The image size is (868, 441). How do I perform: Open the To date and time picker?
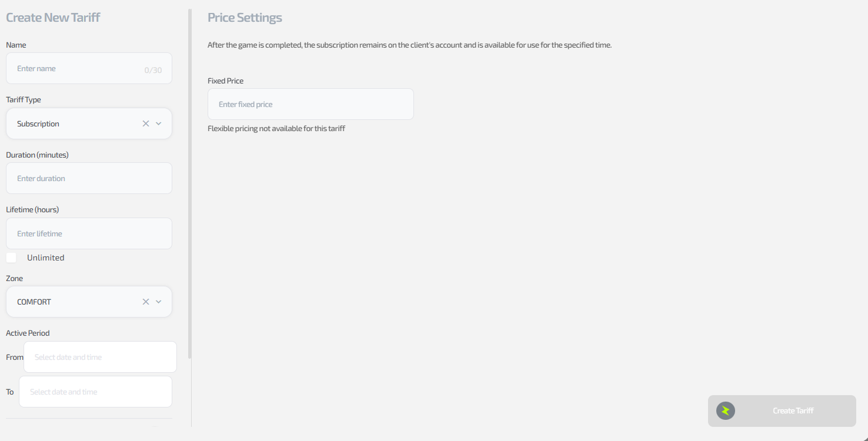[95, 392]
